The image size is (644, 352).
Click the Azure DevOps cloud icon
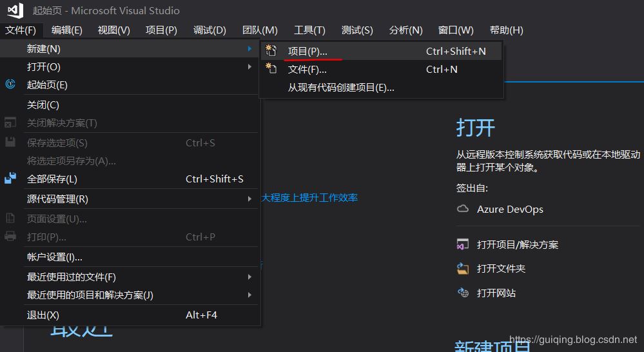[x=463, y=209]
